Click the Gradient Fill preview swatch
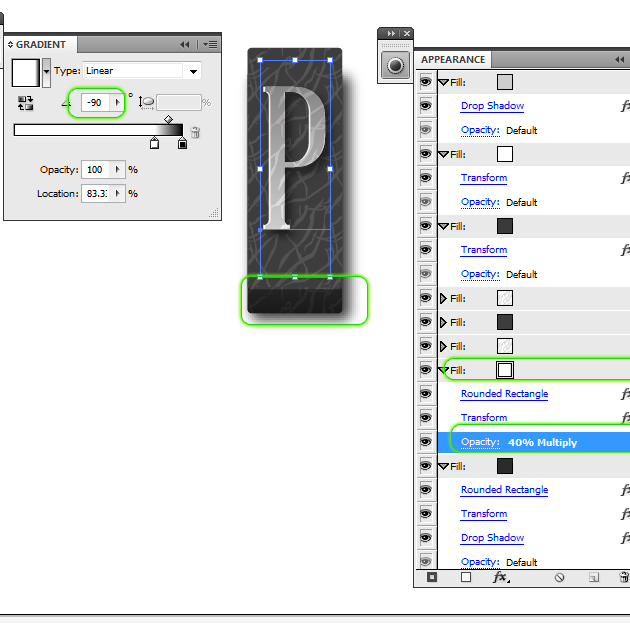Viewport: 630px width, 623px height. tap(26, 73)
